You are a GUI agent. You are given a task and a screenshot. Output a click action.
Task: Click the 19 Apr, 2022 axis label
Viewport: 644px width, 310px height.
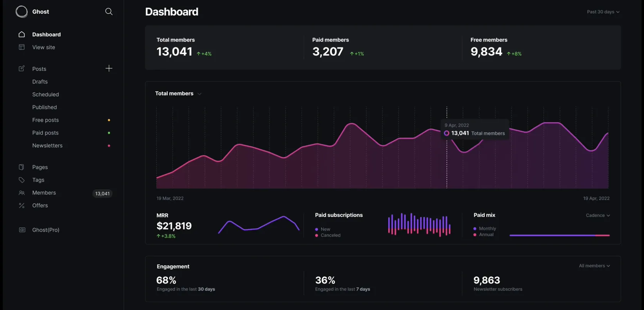[x=596, y=198]
